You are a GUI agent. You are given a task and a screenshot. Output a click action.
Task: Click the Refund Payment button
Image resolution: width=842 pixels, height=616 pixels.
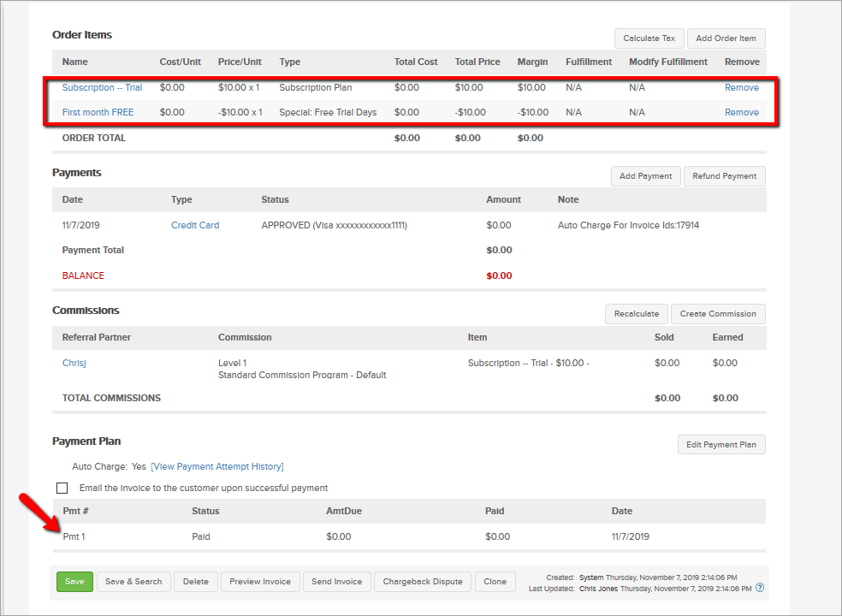pos(724,176)
